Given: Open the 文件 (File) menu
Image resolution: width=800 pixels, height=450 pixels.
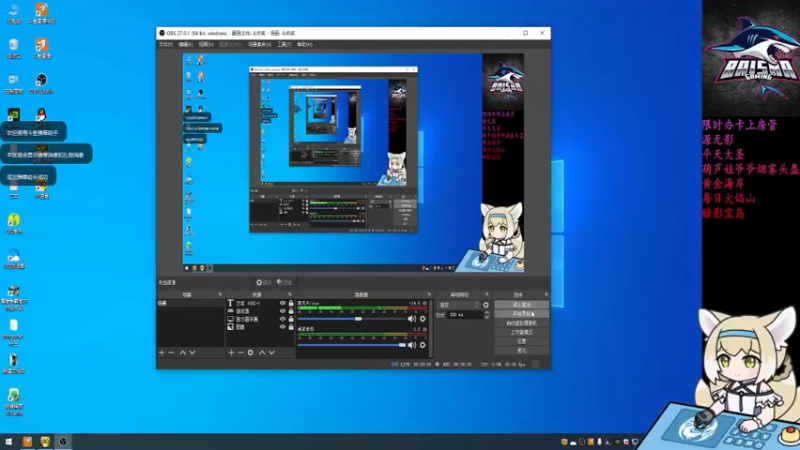Looking at the screenshot, I should 165,44.
